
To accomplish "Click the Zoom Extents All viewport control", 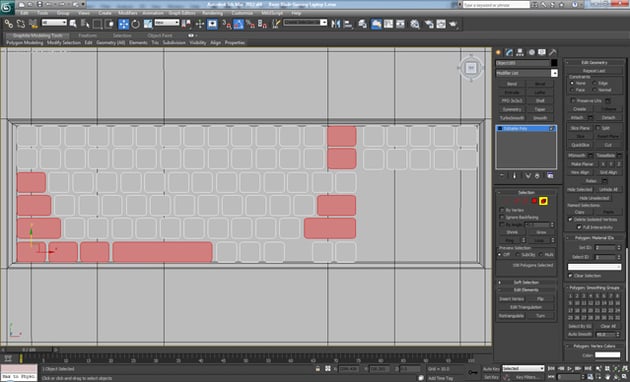I will pos(624,368).
